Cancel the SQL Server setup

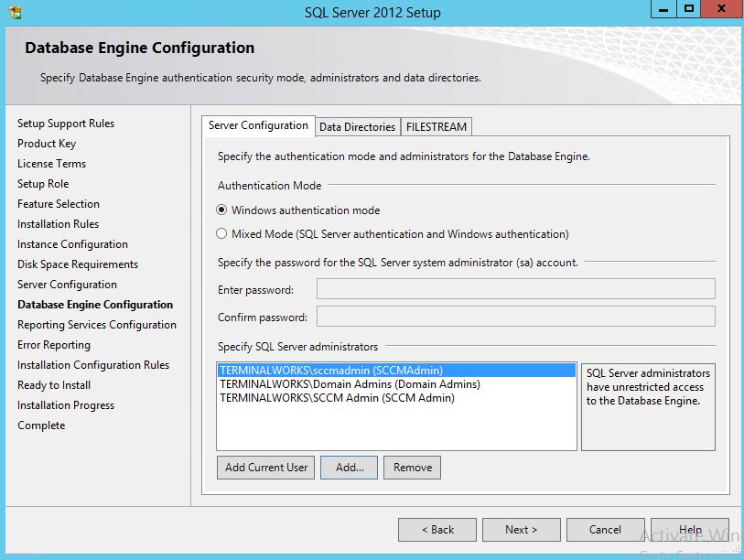606,530
